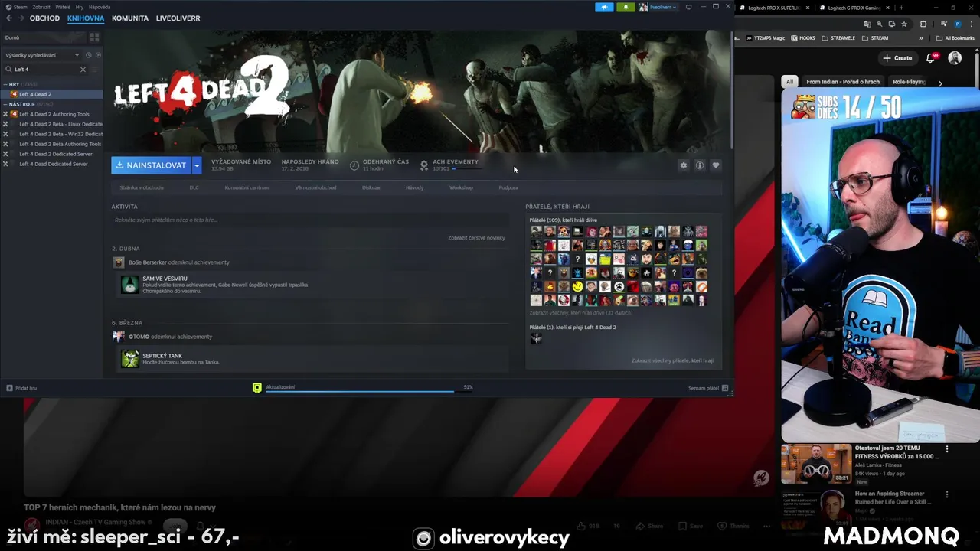Click the Odehraný čas clock icon
This screenshot has width=980, height=551.
(x=354, y=165)
